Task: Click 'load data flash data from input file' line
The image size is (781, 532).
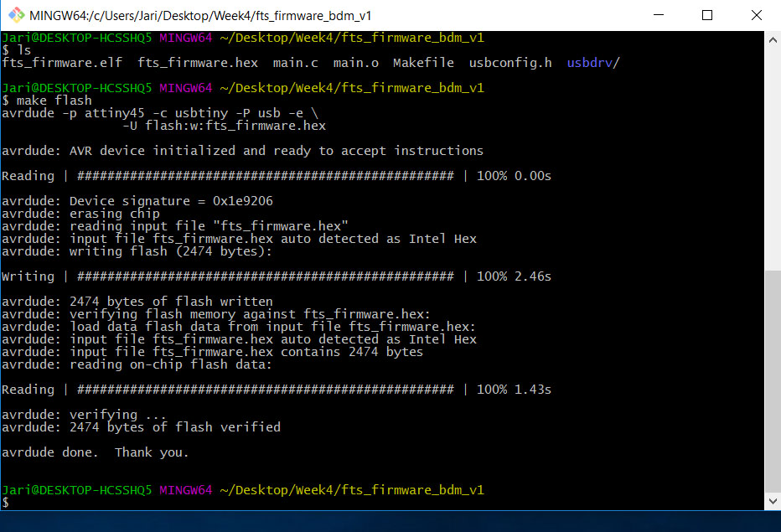Action: click(239, 327)
